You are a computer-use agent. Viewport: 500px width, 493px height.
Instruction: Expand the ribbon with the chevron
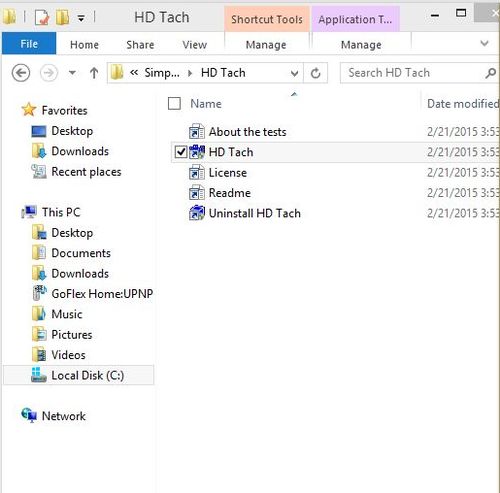point(484,43)
